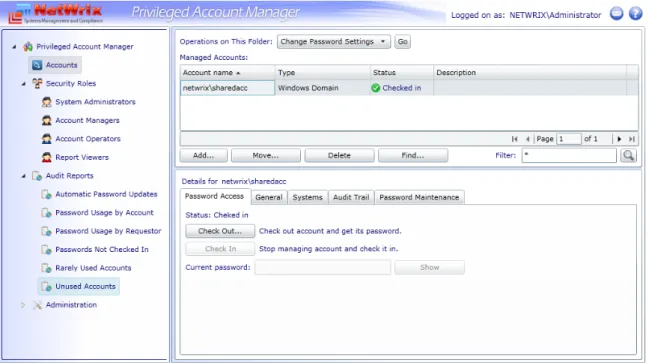Select Account Managers in the tree

coord(87,120)
